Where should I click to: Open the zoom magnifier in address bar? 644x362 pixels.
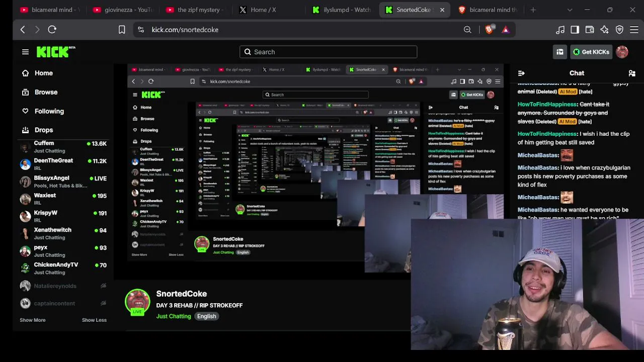tap(467, 30)
